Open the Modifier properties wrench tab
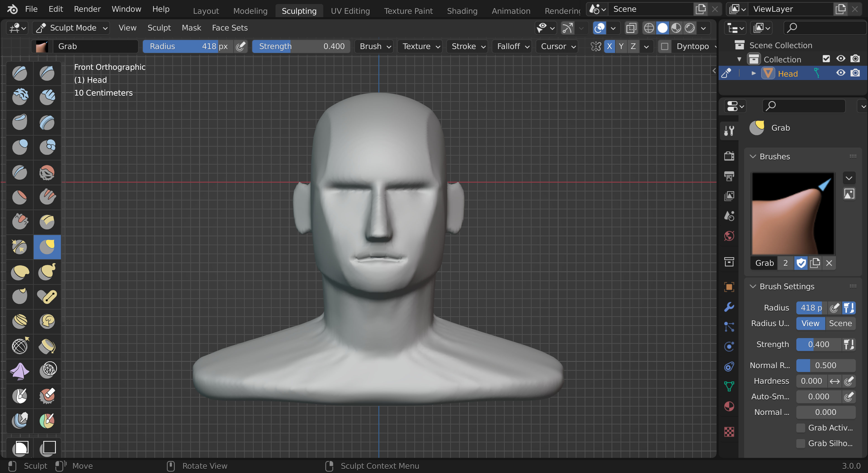The width and height of the screenshot is (868, 473). (729, 307)
